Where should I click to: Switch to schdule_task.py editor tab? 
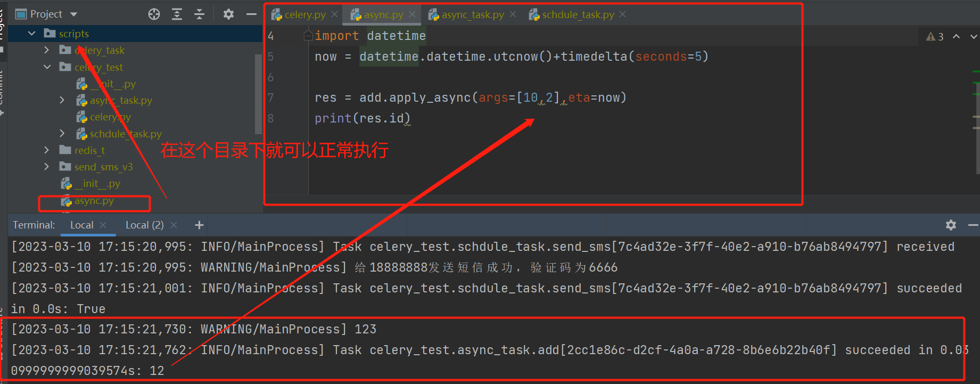click(x=578, y=14)
